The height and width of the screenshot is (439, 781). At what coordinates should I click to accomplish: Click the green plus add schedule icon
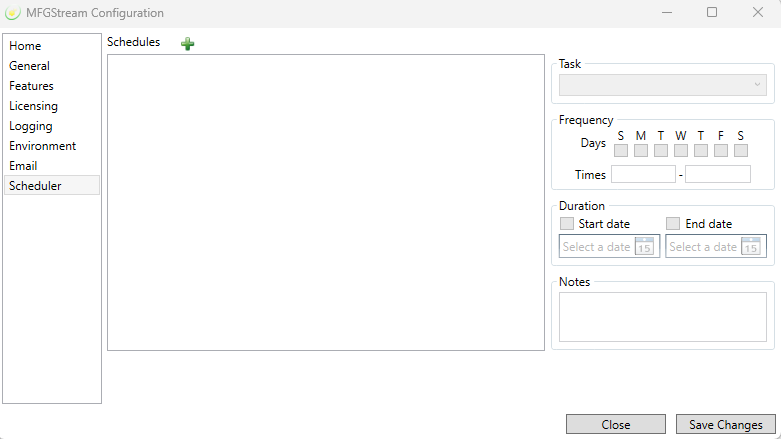[188, 43]
